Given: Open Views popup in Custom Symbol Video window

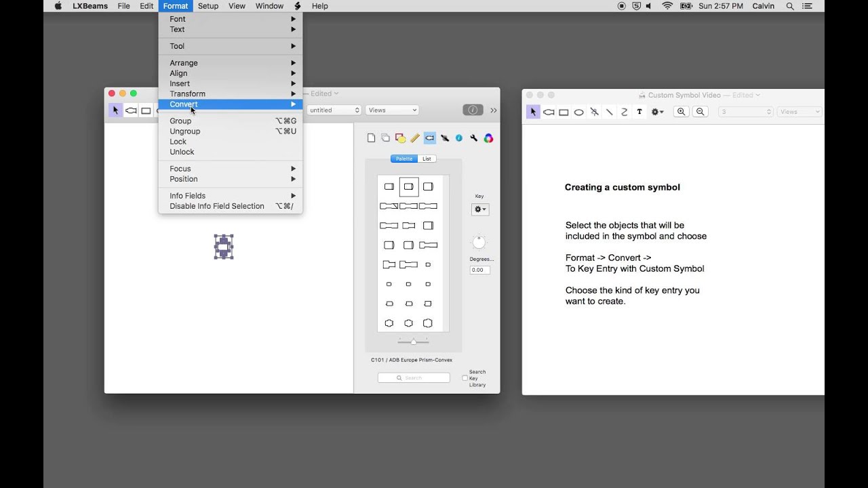Looking at the screenshot, I should pyautogui.click(x=800, y=112).
